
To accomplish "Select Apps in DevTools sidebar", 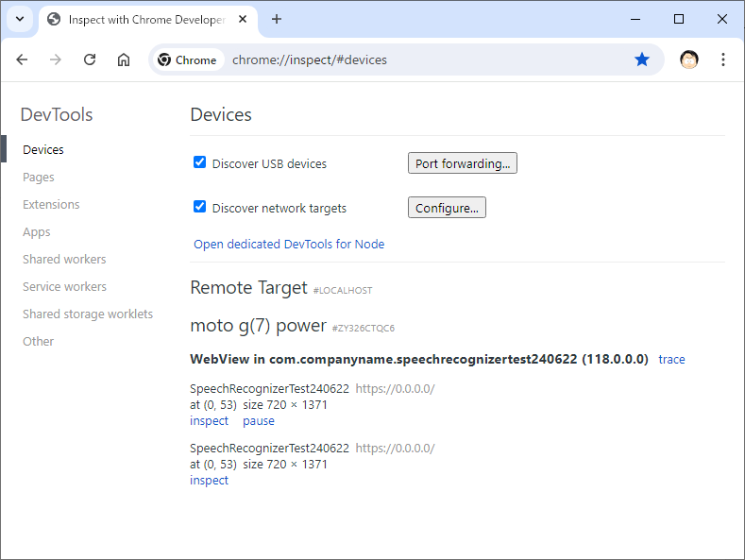I will [37, 232].
